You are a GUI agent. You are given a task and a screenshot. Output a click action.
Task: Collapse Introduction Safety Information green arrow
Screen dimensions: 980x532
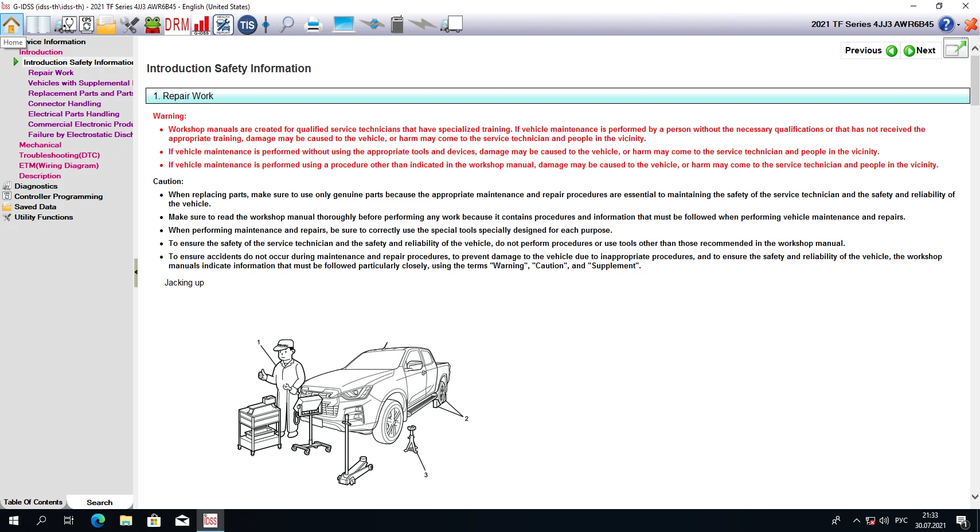click(x=16, y=62)
